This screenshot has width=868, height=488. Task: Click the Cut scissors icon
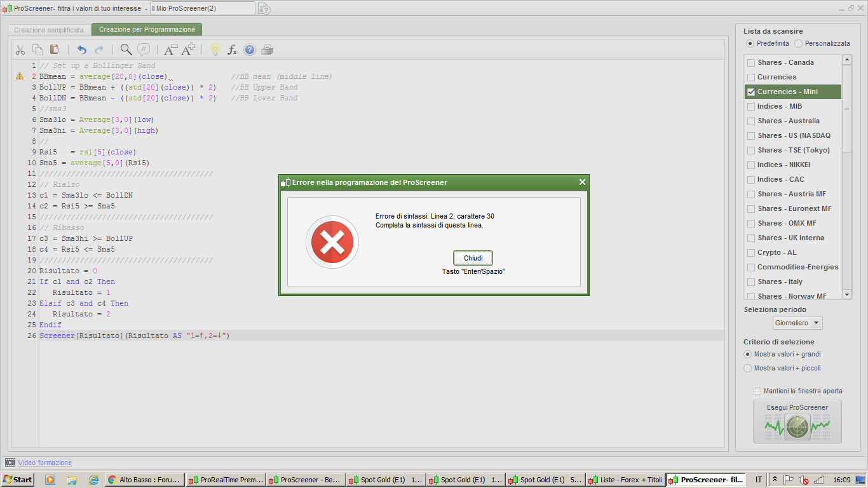tap(20, 50)
